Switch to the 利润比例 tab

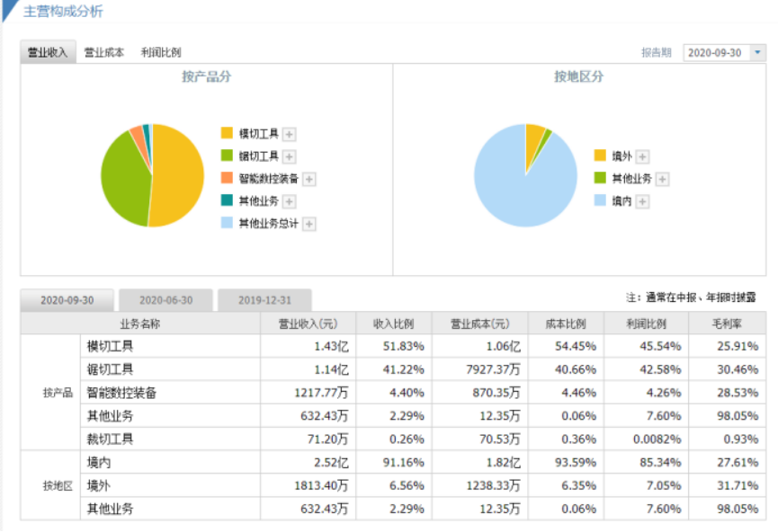[161, 52]
